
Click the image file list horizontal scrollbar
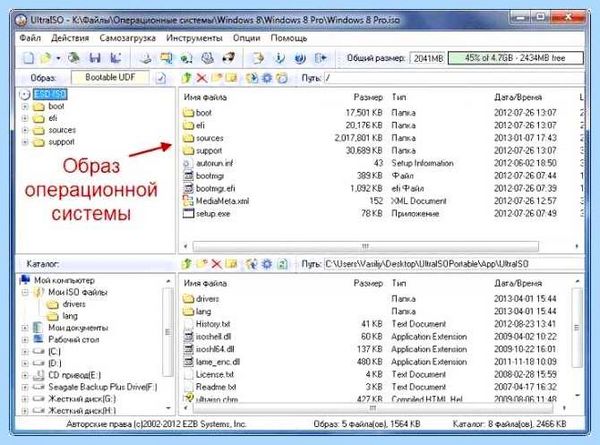pos(365,246)
